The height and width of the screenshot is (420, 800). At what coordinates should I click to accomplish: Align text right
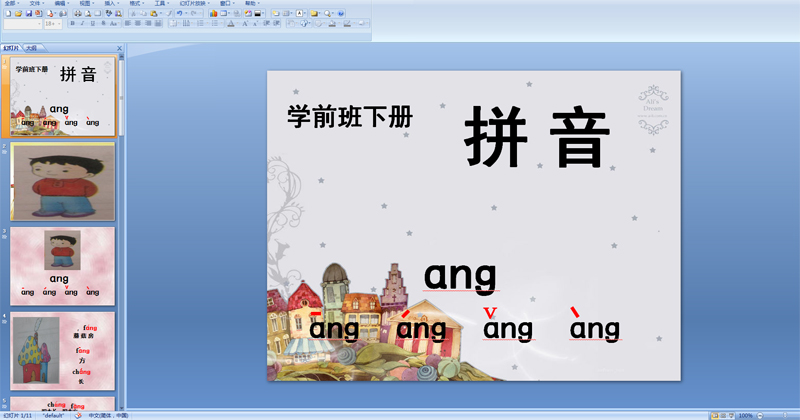point(148,23)
